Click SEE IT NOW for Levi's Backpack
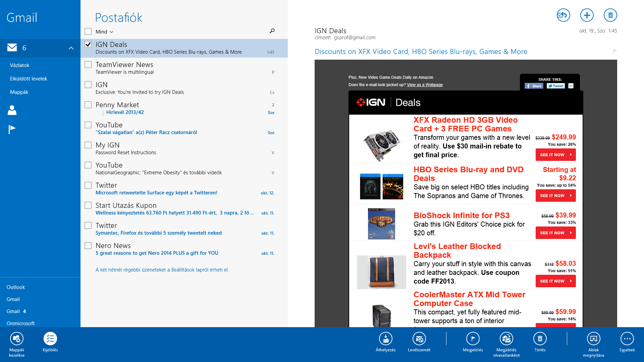The width and height of the screenshot is (644, 362). click(x=555, y=281)
